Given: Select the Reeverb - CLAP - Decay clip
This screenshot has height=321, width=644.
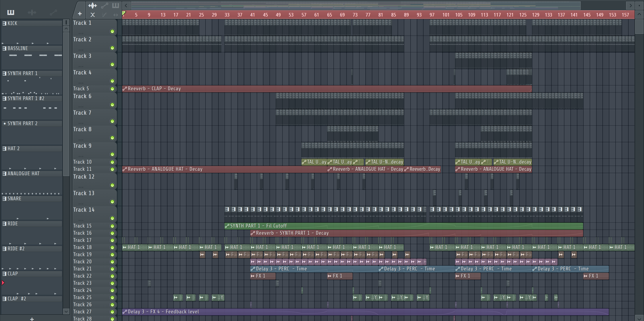Looking at the screenshot, I should [x=327, y=89].
